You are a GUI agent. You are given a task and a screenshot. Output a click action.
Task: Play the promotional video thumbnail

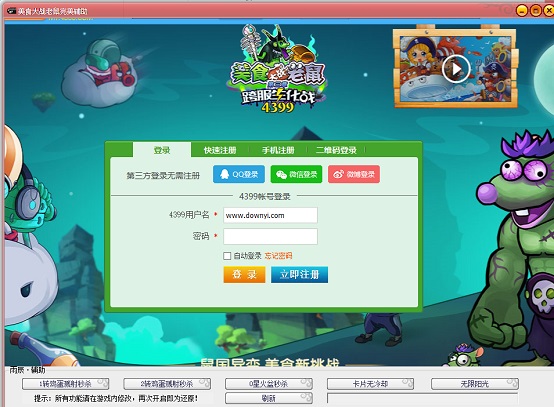(456, 69)
